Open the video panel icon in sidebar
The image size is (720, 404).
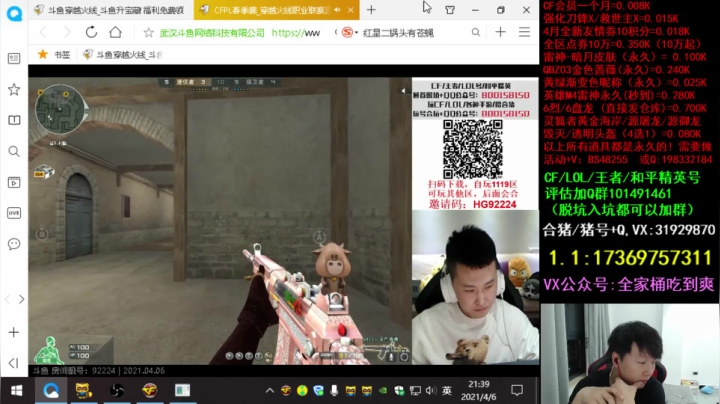[x=14, y=182]
